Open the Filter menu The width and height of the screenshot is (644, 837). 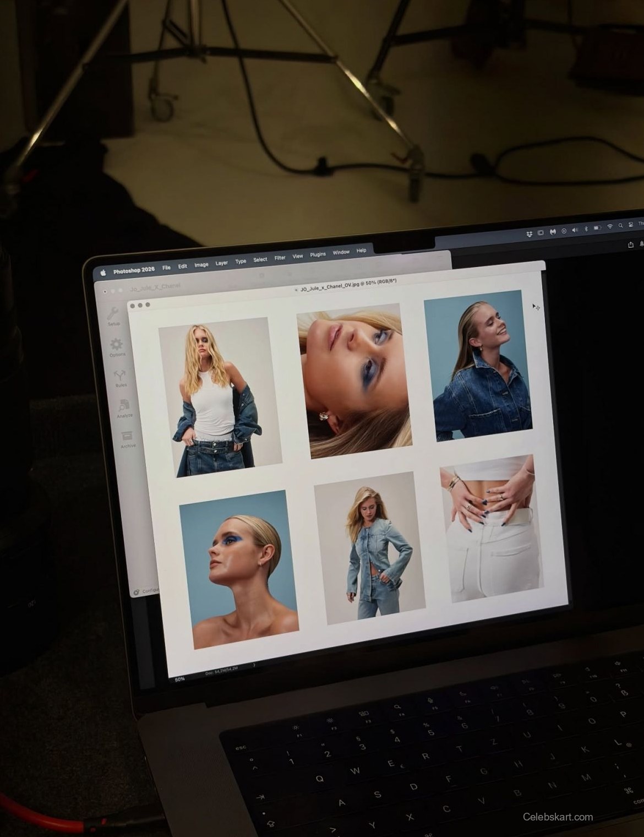[x=280, y=258]
